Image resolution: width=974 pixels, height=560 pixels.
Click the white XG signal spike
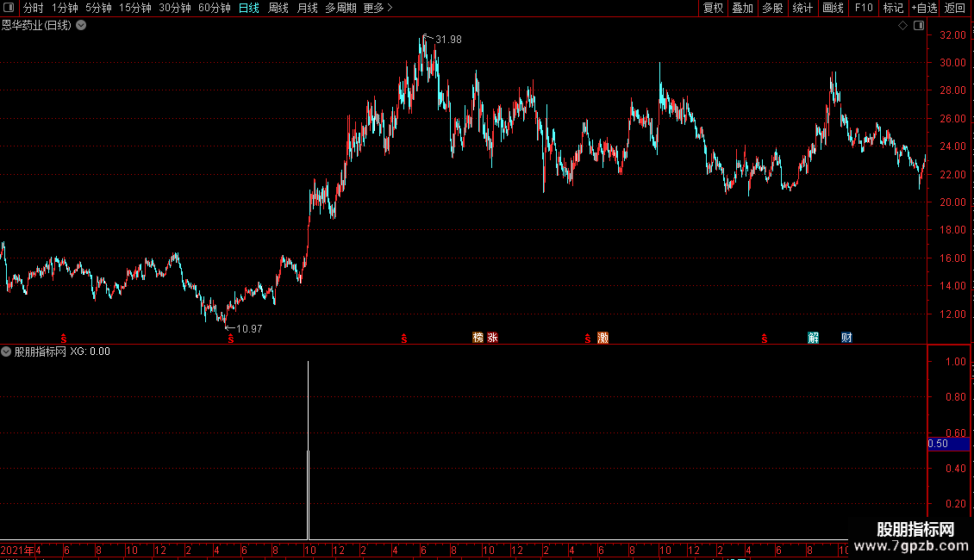click(308, 450)
